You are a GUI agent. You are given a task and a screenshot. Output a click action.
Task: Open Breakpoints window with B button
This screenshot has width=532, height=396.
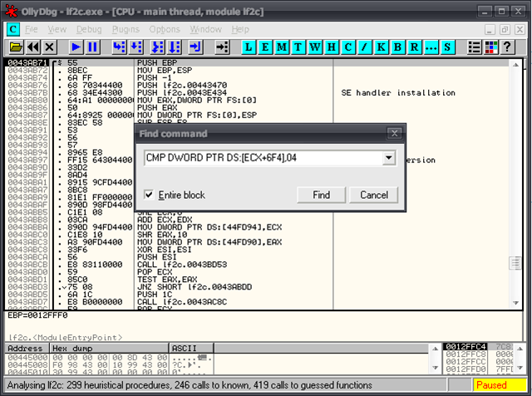click(x=397, y=47)
